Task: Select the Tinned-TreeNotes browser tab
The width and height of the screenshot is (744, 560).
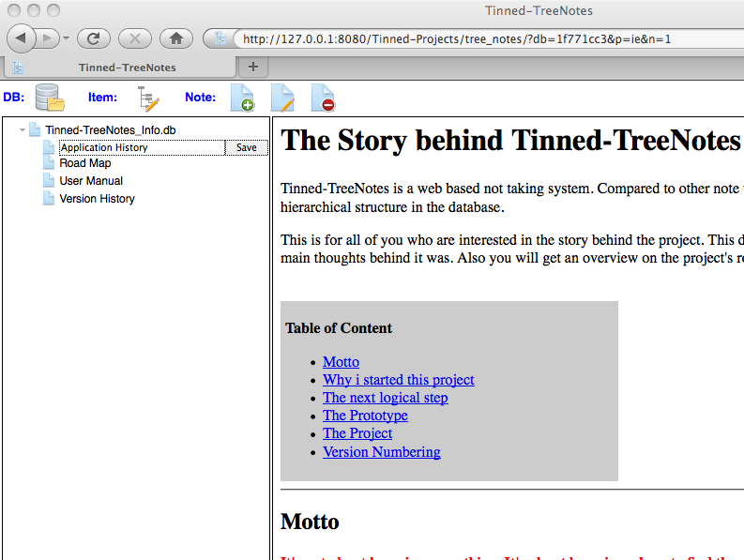Action: click(x=120, y=68)
